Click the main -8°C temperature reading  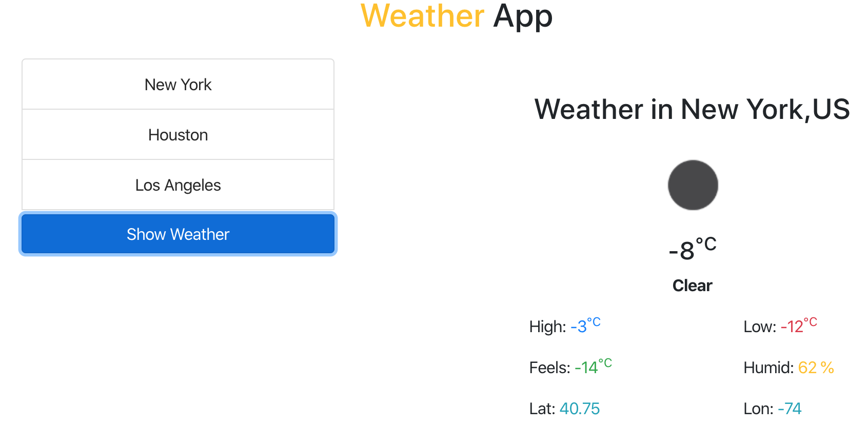click(x=692, y=249)
